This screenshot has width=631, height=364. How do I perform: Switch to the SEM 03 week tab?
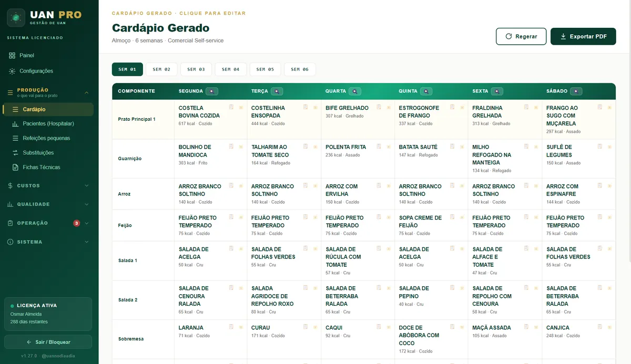pos(196,69)
